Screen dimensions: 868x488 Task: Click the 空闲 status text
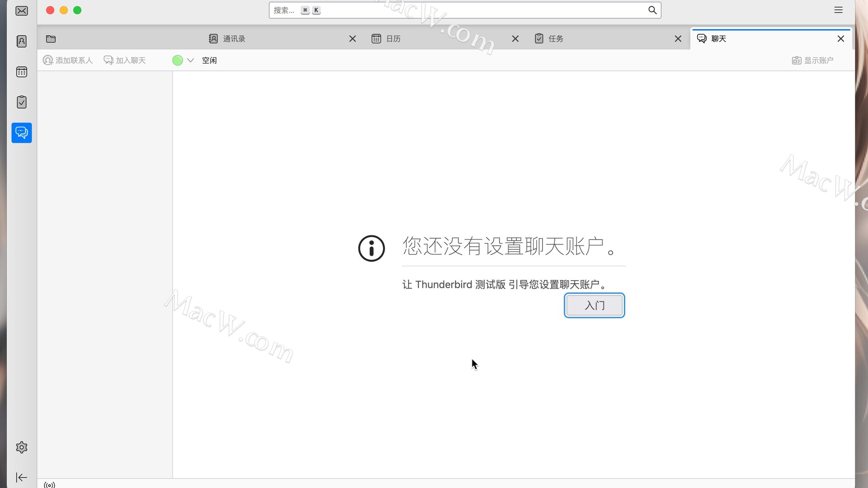coord(209,61)
